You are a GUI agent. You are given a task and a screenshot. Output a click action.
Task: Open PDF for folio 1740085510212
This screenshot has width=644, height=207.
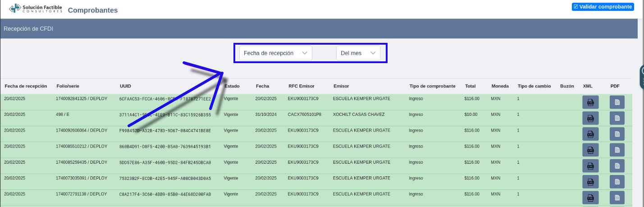tap(617, 150)
